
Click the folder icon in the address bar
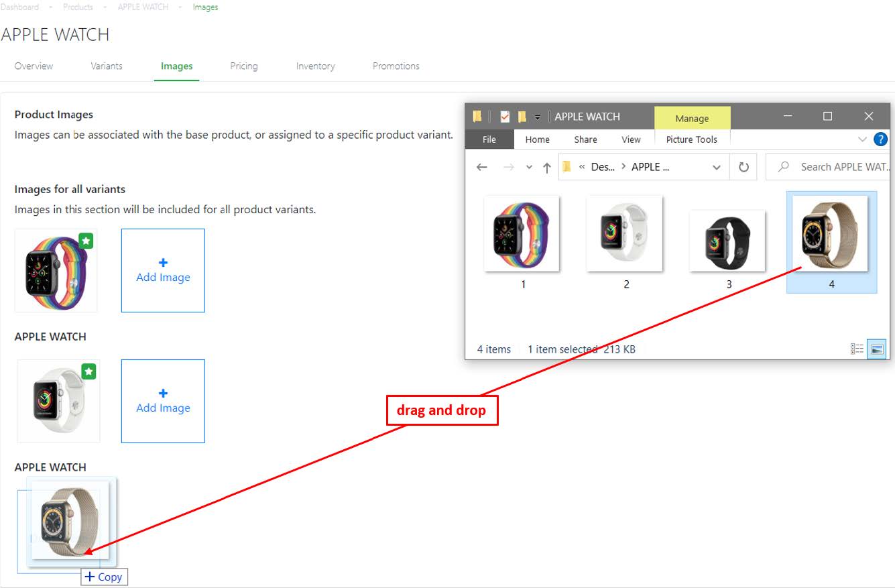pos(567,166)
